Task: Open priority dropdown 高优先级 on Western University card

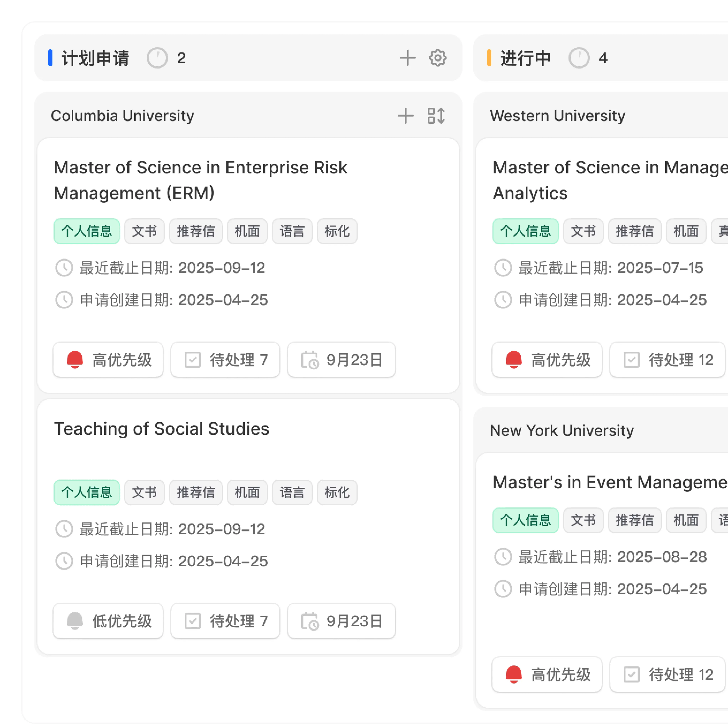Action: tap(547, 360)
